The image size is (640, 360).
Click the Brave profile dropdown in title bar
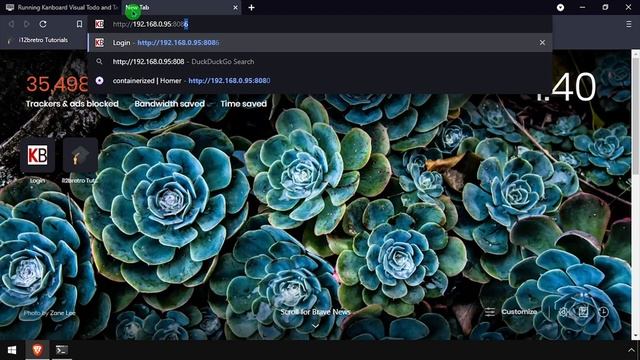click(x=560, y=7)
